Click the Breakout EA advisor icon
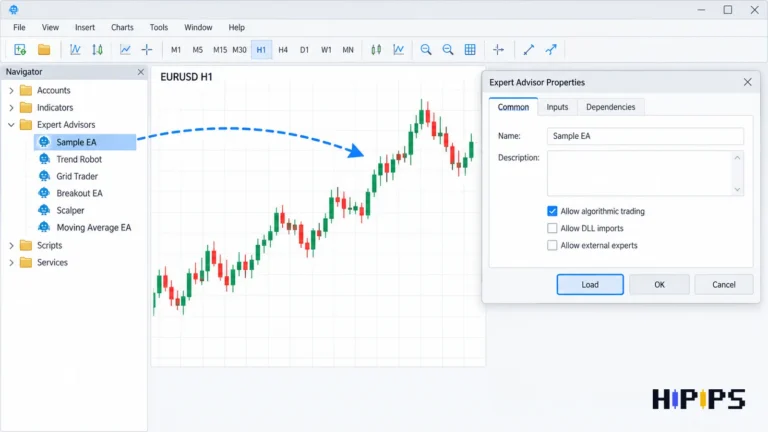The width and height of the screenshot is (768, 432). (44, 193)
